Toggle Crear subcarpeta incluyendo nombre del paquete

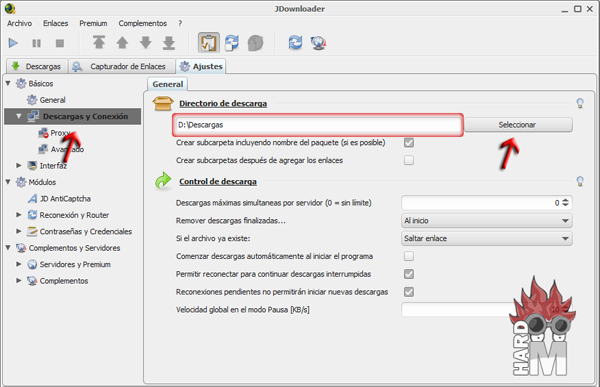(409, 143)
